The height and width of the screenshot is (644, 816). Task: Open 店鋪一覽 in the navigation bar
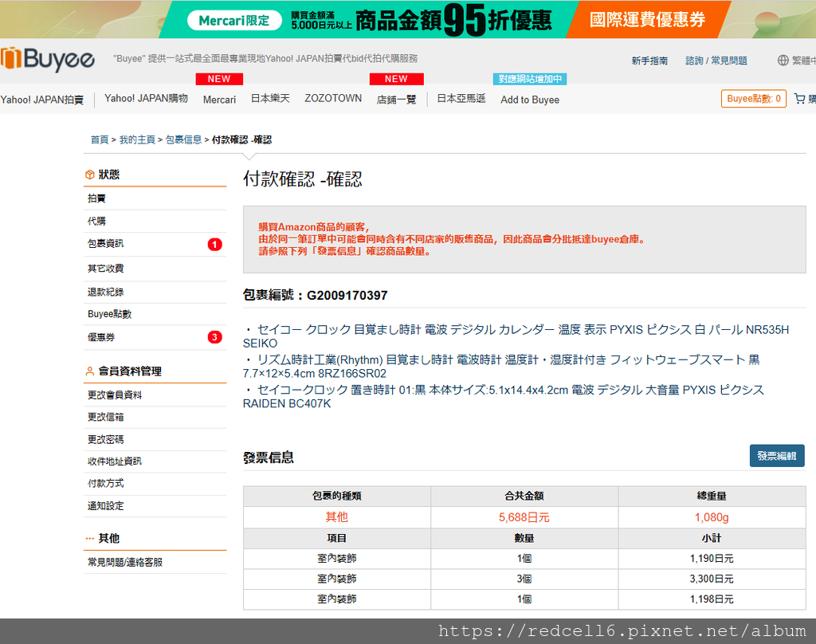click(397, 100)
